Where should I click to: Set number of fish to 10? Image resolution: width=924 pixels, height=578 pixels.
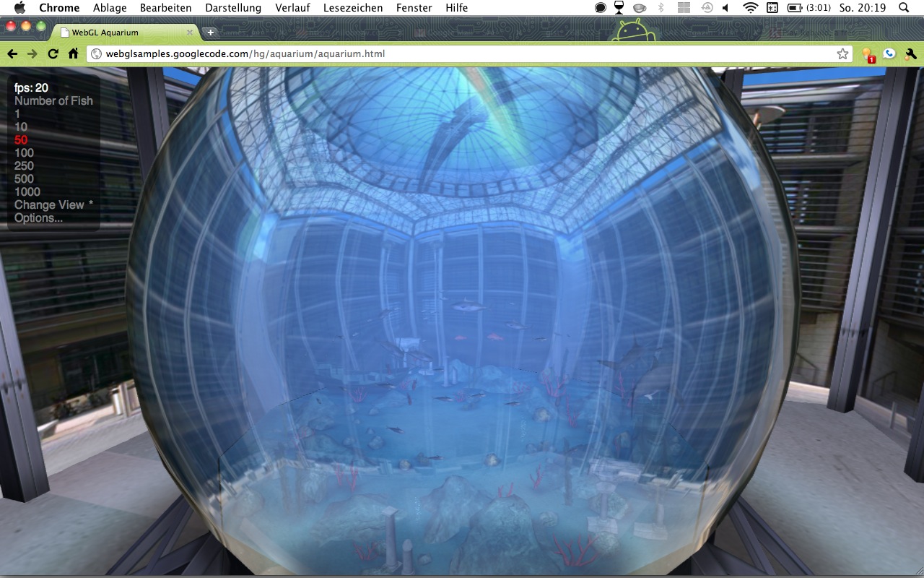(21, 126)
